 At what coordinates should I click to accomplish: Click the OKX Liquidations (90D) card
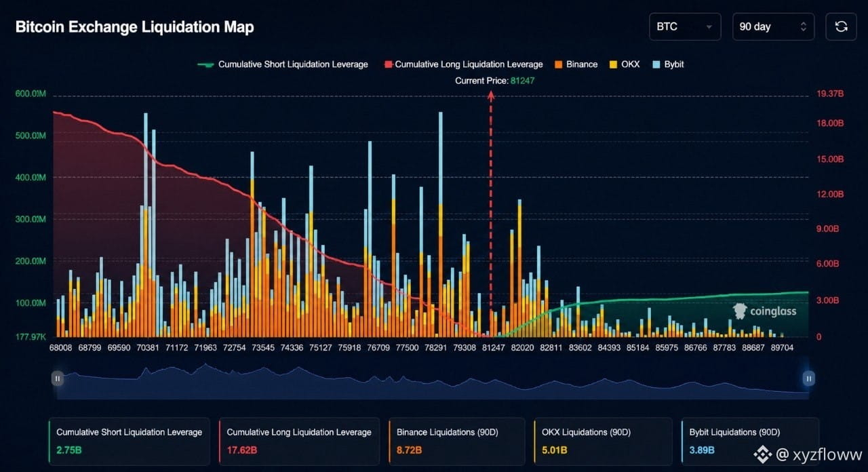pyautogui.click(x=604, y=441)
